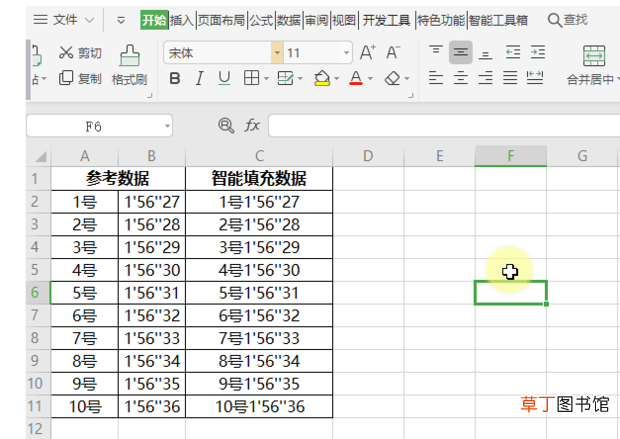Apply yellow fill color bucket
The image size is (620, 439).
click(322, 78)
